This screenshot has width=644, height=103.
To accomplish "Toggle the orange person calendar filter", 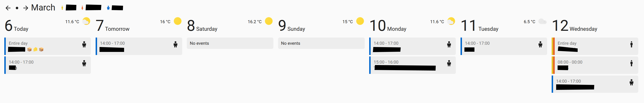I will pyautogui.click(x=82, y=8).
